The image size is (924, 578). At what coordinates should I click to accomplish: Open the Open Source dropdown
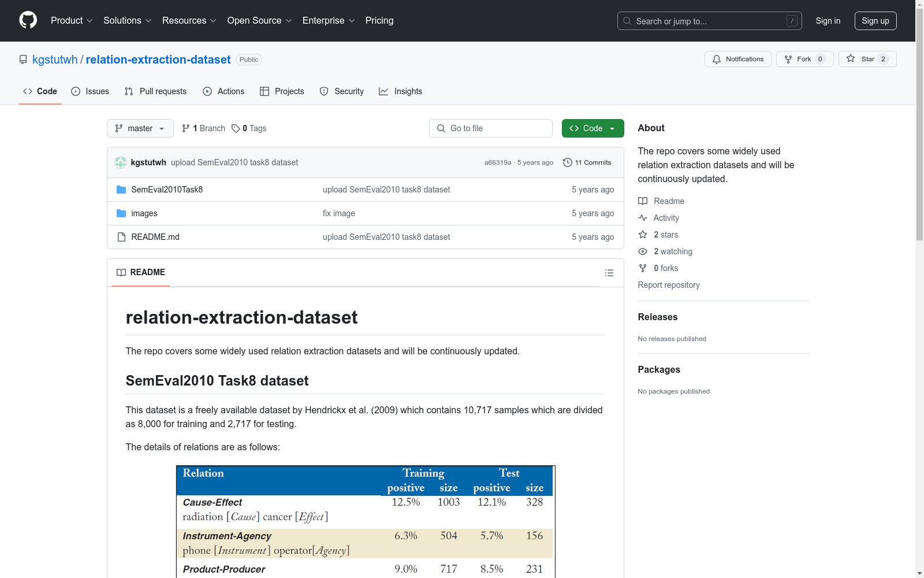(260, 21)
